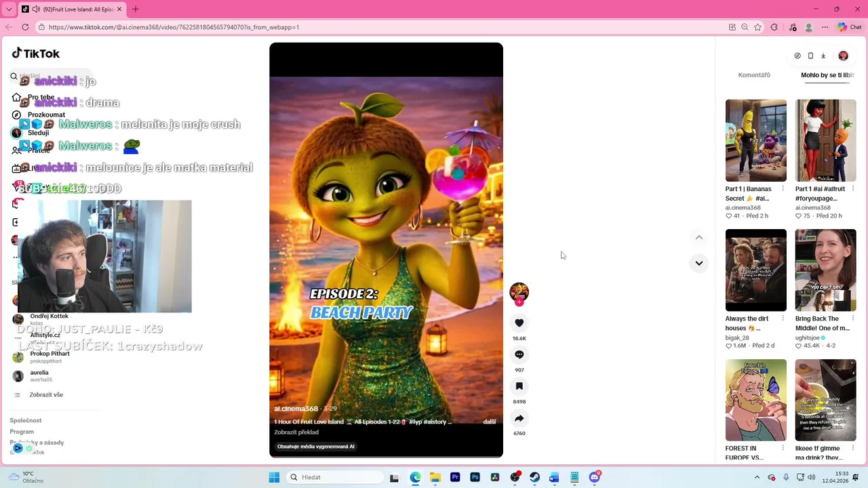The width and height of the screenshot is (868, 488).
Task: Open the TikTok logo home link
Action: click(36, 54)
